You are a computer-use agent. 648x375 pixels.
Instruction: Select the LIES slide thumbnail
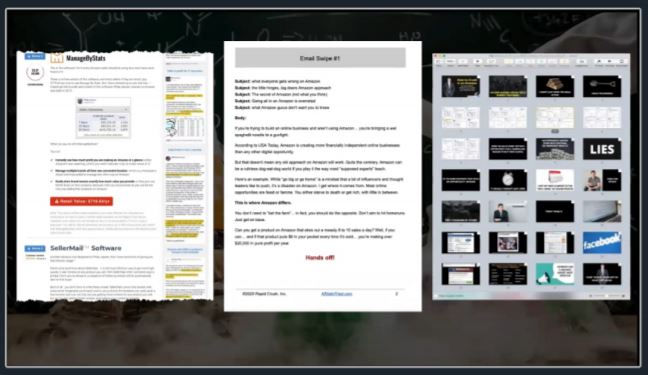click(602, 149)
